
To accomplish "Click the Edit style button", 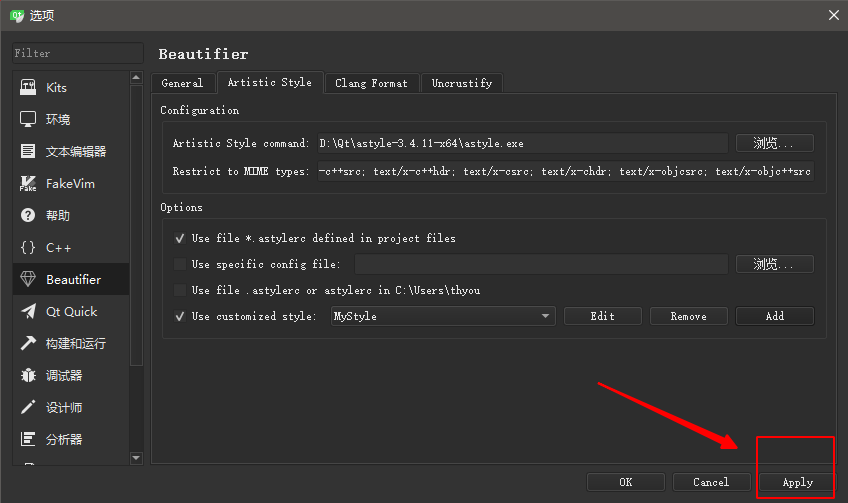I will click(x=602, y=316).
